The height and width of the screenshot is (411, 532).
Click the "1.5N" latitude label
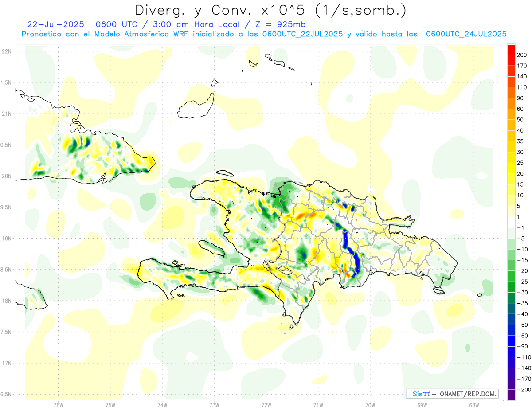click(x=6, y=82)
